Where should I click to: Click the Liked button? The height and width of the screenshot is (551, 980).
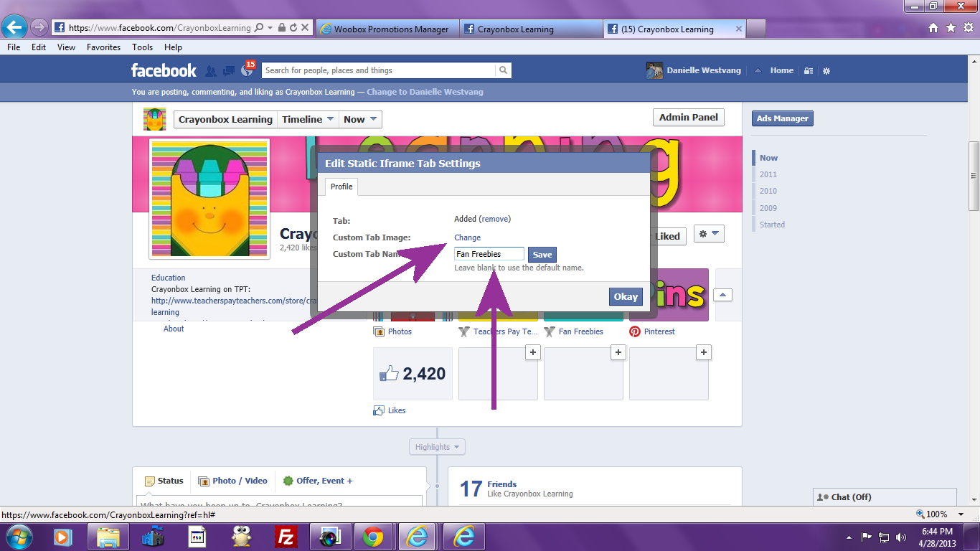coord(667,236)
